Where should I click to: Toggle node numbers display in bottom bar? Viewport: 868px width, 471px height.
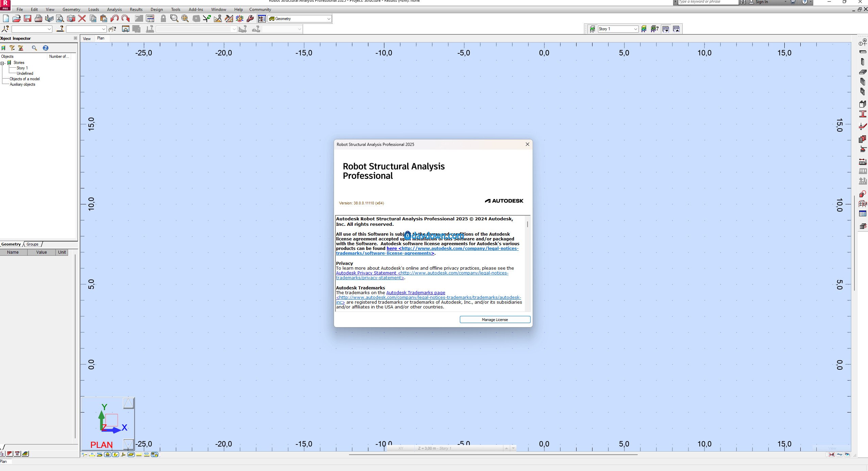tap(84, 454)
